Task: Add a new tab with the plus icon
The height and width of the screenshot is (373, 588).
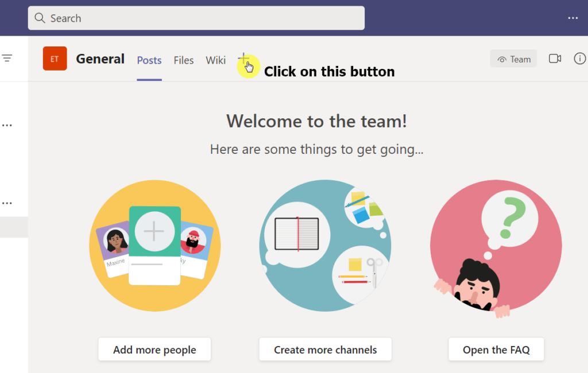Action: coord(243,59)
